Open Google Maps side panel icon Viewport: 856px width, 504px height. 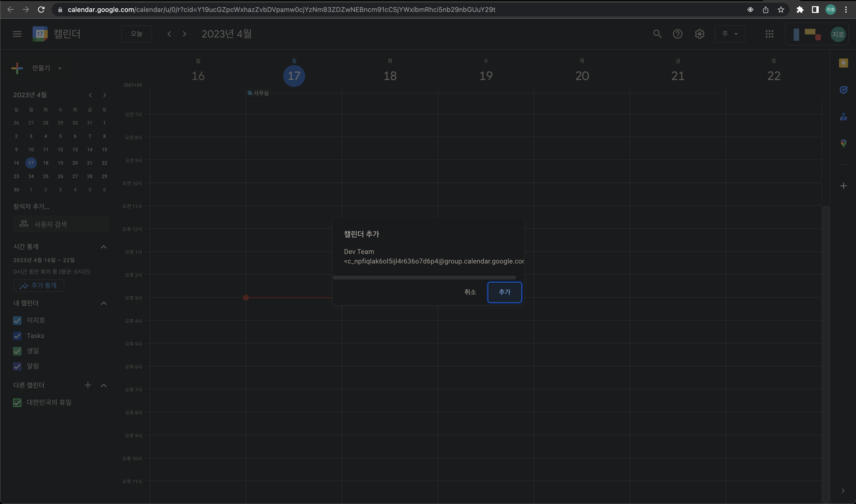coord(843,143)
